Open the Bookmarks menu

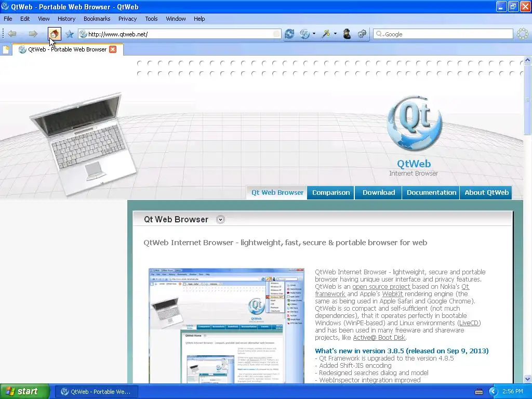tap(97, 19)
